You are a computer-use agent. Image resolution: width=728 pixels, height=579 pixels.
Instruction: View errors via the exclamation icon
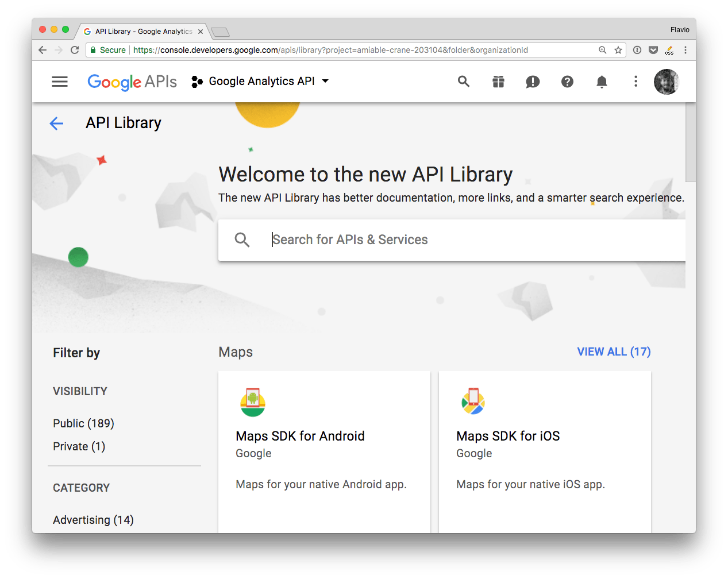click(x=533, y=82)
